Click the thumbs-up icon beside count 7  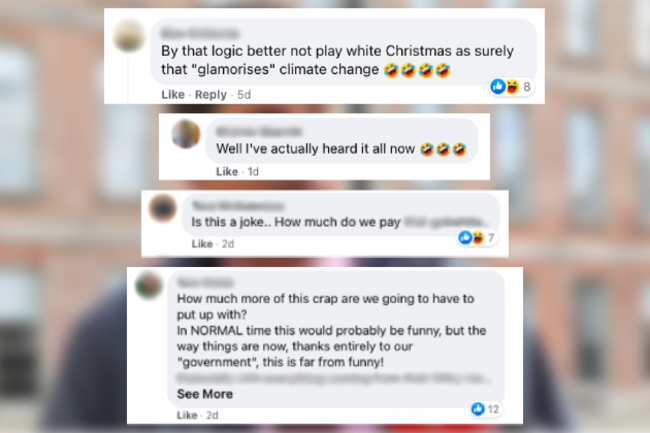pyautogui.click(x=465, y=237)
